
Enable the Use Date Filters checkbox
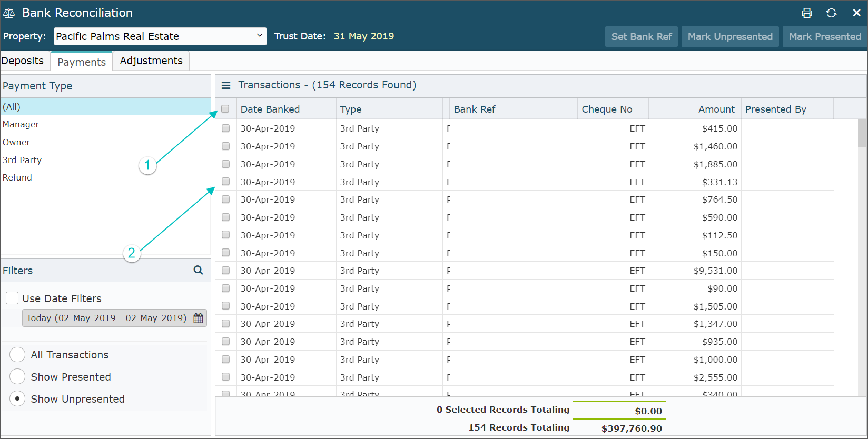(x=12, y=298)
